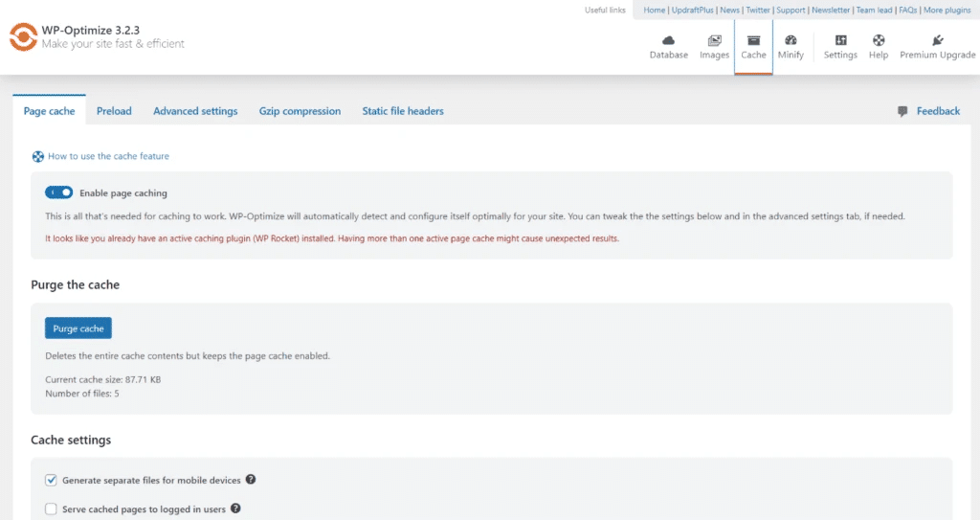Viewport: 980px width, 520px height.
Task: Open the Images optimization icon
Action: point(714,41)
